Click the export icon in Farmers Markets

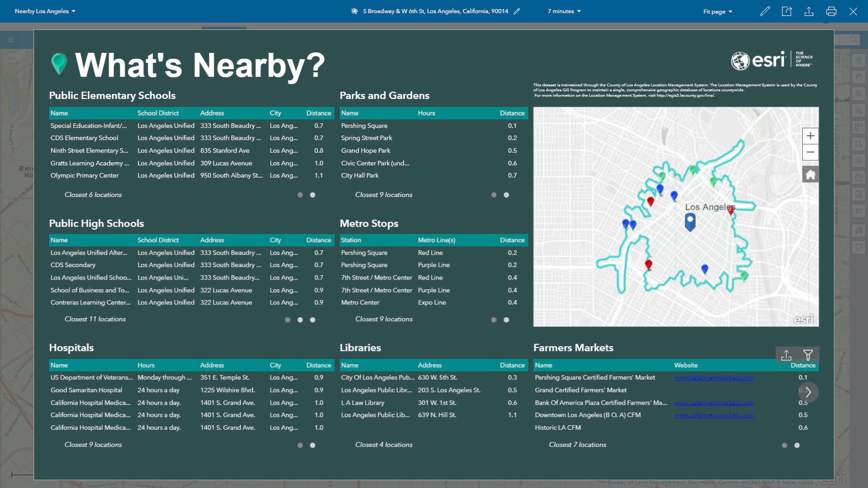point(786,354)
